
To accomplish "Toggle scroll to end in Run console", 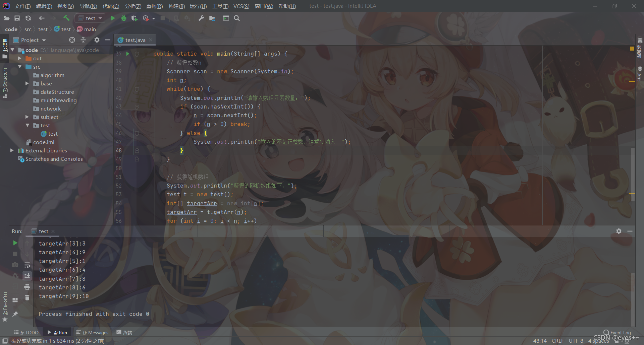I will [27, 276].
